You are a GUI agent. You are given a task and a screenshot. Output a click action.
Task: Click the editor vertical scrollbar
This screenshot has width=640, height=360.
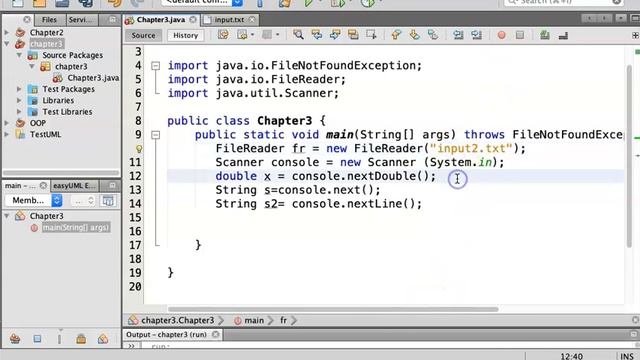(x=629, y=155)
